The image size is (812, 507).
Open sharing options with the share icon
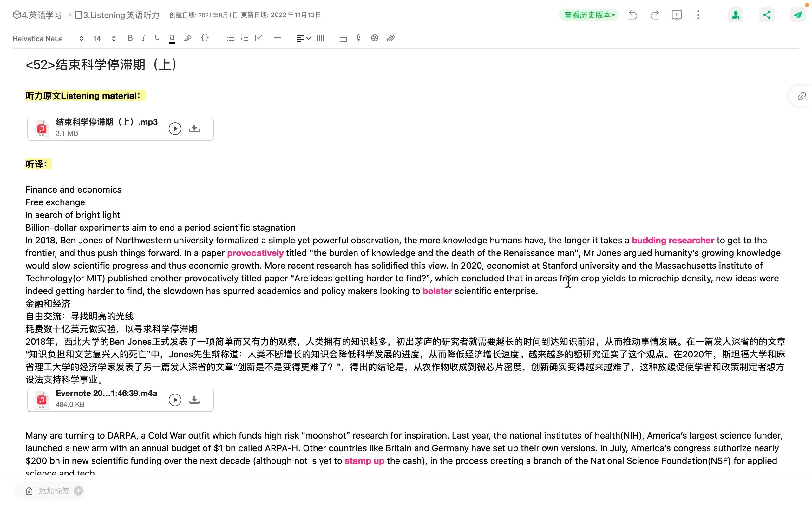(x=767, y=15)
